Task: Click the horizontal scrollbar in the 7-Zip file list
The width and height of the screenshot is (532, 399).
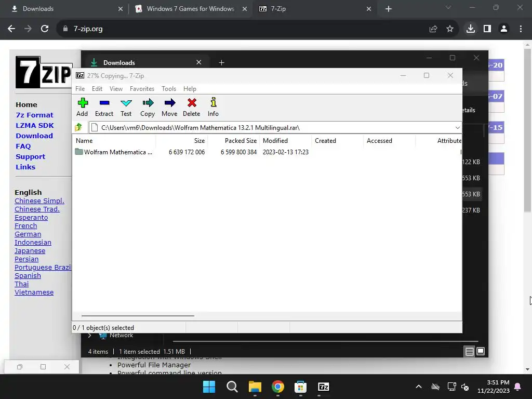Action: pos(138,316)
